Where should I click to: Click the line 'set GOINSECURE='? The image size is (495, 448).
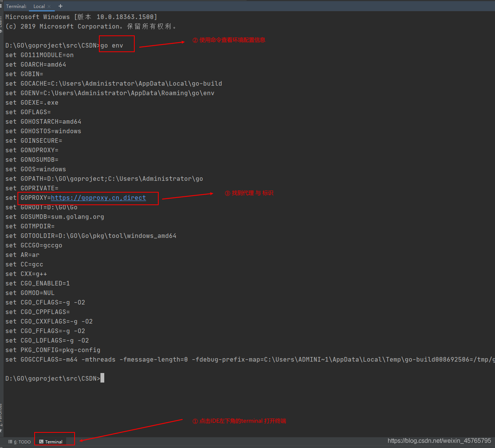point(34,140)
